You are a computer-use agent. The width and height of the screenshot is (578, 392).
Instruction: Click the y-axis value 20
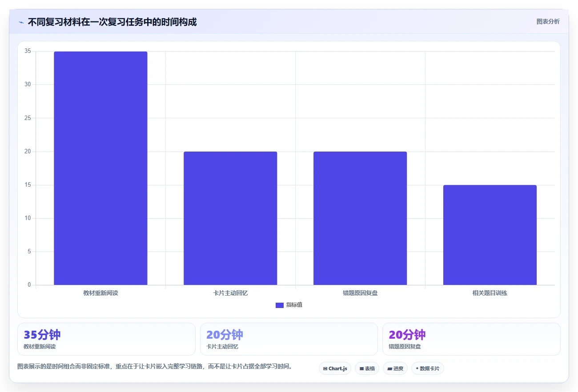[x=28, y=152]
